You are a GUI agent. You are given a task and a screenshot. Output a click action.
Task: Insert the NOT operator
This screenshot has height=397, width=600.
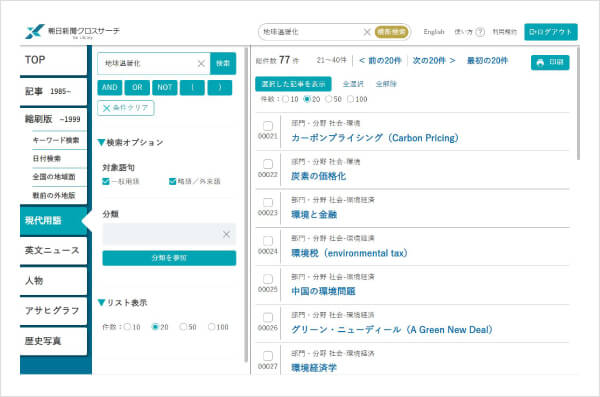coord(165,87)
